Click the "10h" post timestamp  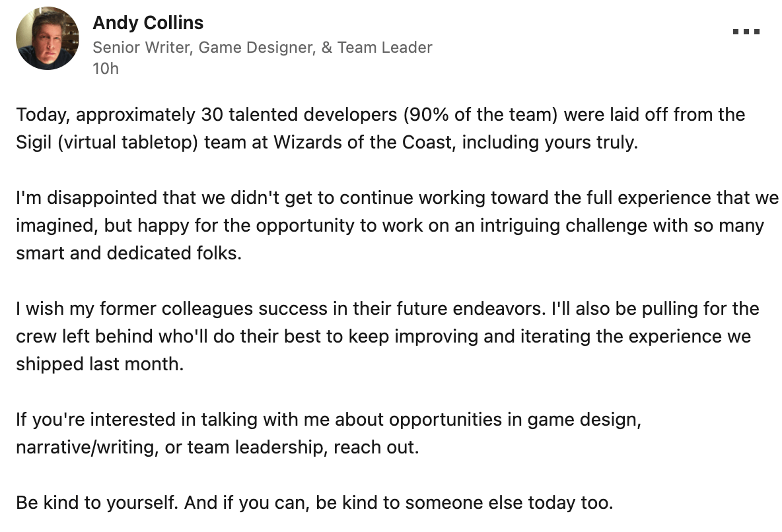coord(106,68)
